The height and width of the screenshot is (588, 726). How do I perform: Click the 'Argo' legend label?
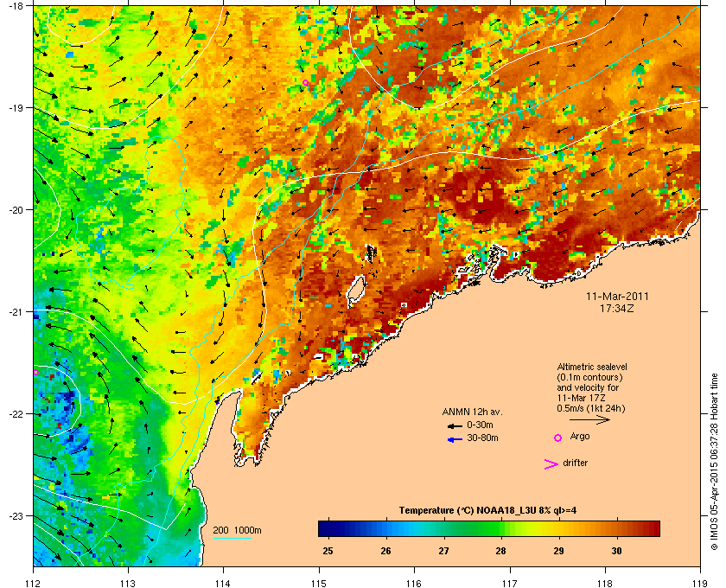point(580,437)
